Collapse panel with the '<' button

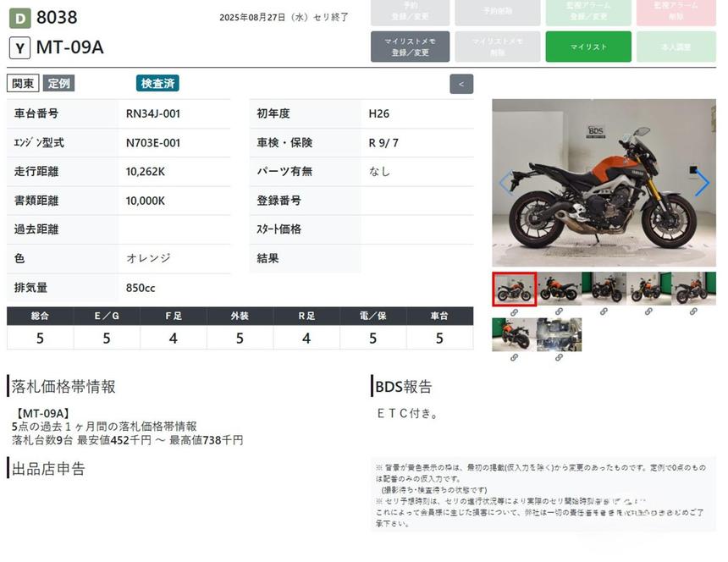[x=461, y=84]
